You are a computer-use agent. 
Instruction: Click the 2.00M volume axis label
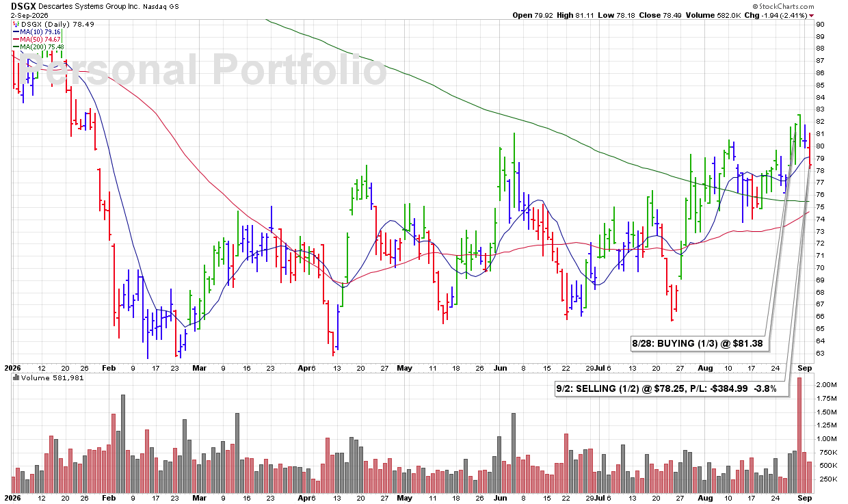[x=827, y=385]
